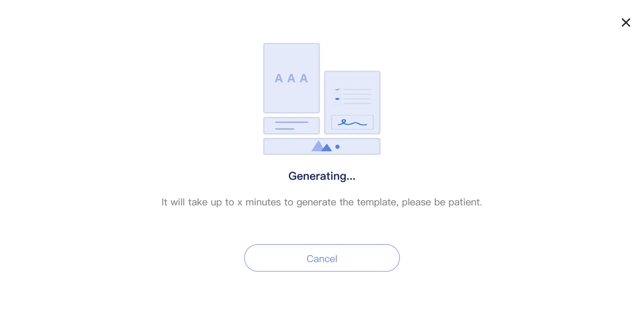Click the checked checkbox in the illustrated form
This screenshot has height=316, width=644.
tap(337, 90)
